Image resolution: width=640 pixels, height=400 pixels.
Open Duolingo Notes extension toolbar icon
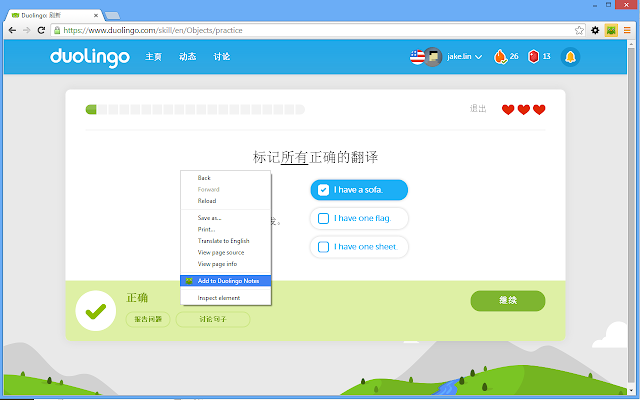tap(611, 30)
